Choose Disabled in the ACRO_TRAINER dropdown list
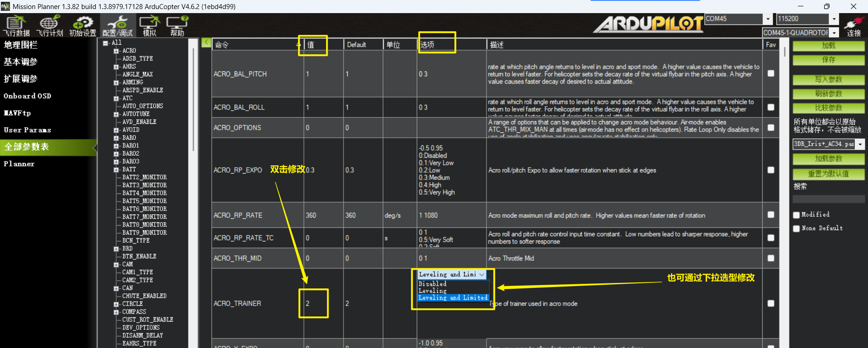Viewport: 868px width, 348px height. tap(433, 284)
